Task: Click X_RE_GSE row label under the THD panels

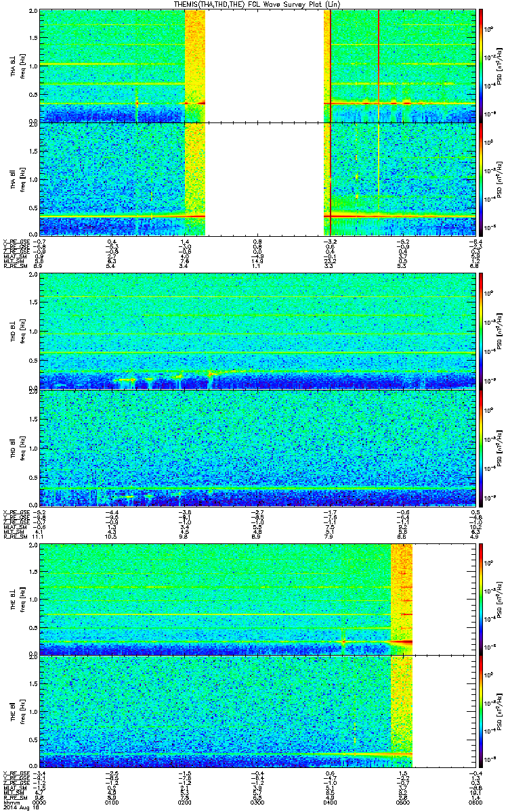Action: [16, 513]
